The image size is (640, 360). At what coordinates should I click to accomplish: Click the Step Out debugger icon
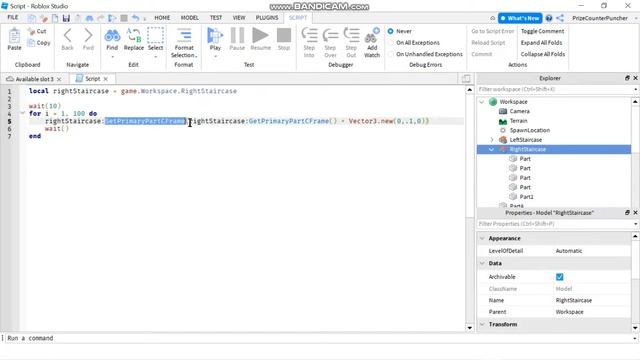(351, 36)
